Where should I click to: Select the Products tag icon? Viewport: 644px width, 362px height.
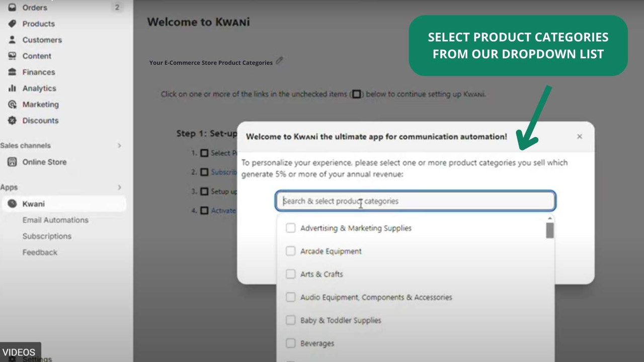pos(12,24)
